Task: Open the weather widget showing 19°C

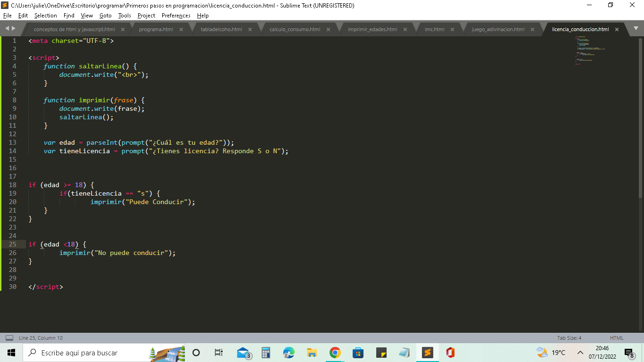Action: [552, 353]
